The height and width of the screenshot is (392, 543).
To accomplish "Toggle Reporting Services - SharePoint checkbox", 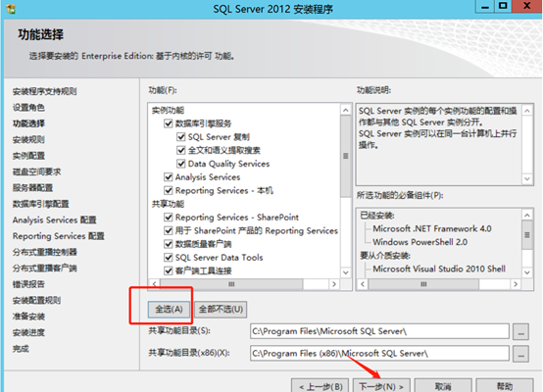I will (169, 218).
